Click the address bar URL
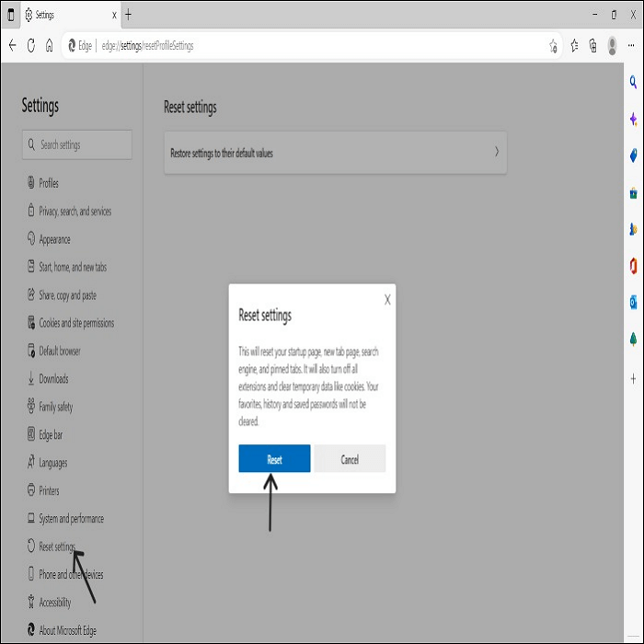 (x=148, y=46)
